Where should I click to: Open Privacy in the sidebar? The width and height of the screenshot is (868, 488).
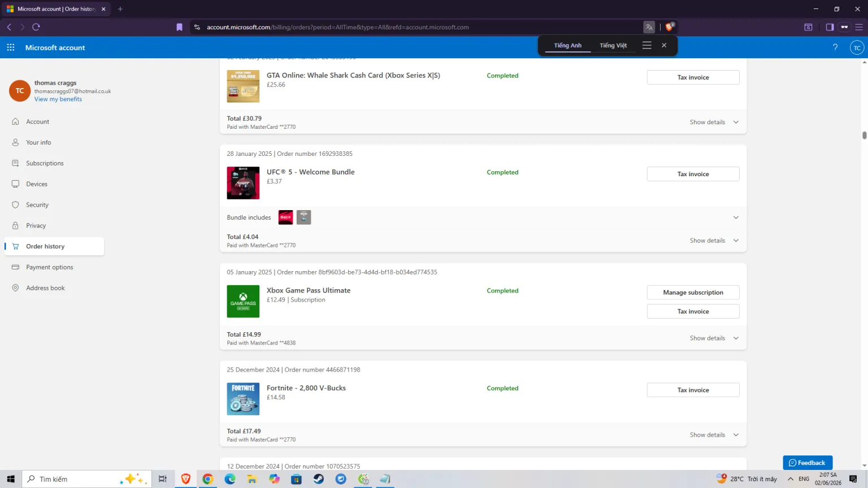54,225
